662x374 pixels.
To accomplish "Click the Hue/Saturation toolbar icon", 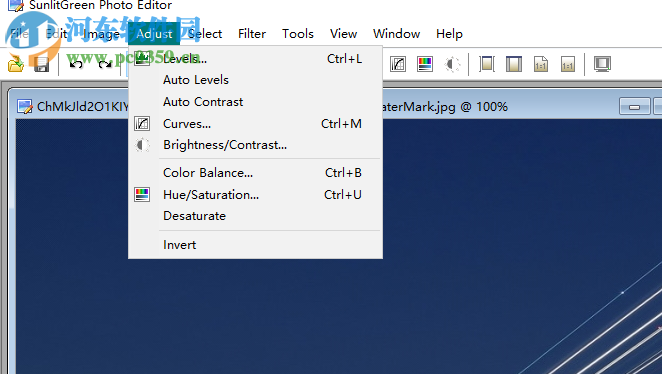I will click(425, 64).
